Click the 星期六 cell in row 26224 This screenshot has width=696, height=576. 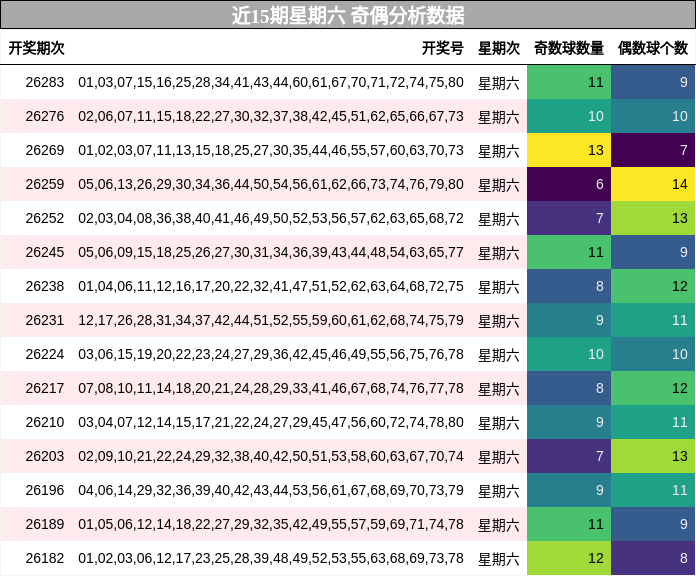pyautogui.click(x=498, y=355)
